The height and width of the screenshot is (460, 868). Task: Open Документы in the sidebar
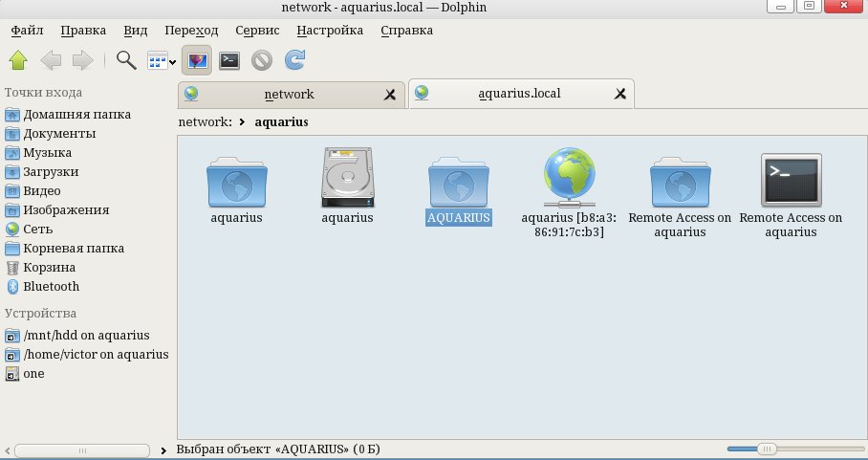pos(59,134)
